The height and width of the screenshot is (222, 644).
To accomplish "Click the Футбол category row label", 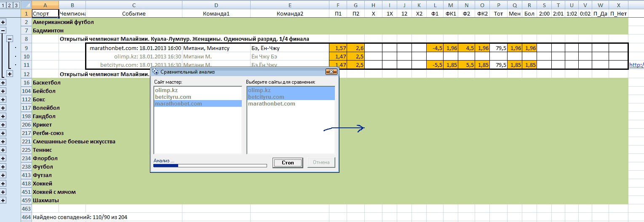I will coord(43,166).
